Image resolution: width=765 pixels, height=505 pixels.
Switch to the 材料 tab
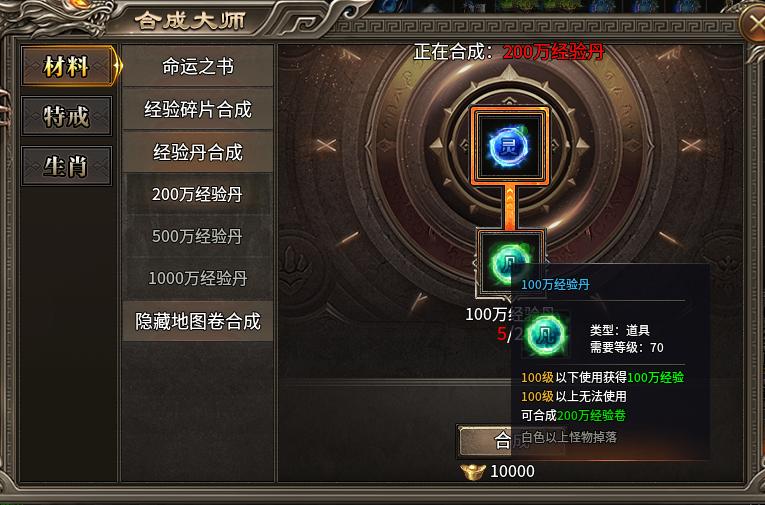pos(67,66)
